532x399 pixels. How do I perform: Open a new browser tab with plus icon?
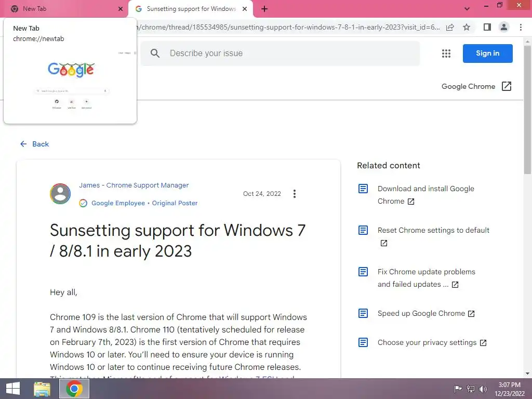[264, 9]
